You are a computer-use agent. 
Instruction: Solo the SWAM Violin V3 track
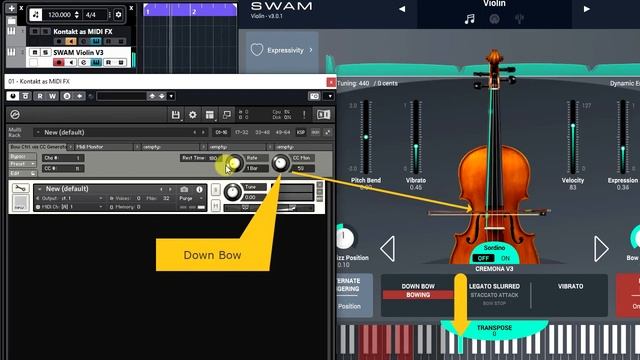[45, 52]
